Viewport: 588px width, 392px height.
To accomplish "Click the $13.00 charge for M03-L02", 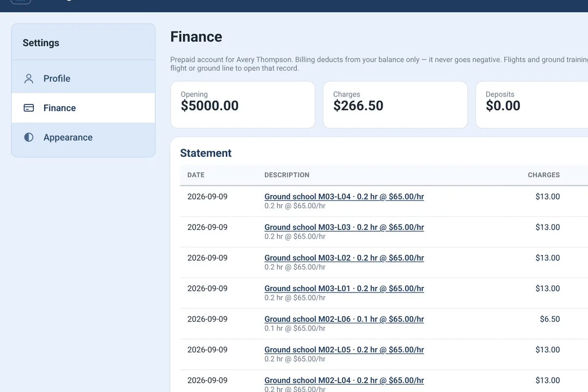I will click(547, 258).
